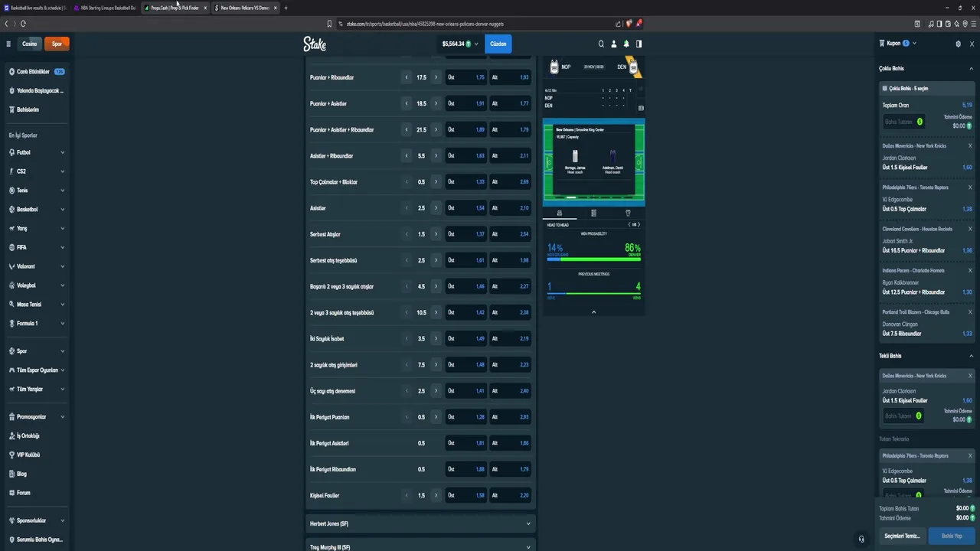Open the standings table tab icon
Image resolution: width=980 pixels, height=551 pixels.
pyautogui.click(x=593, y=213)
